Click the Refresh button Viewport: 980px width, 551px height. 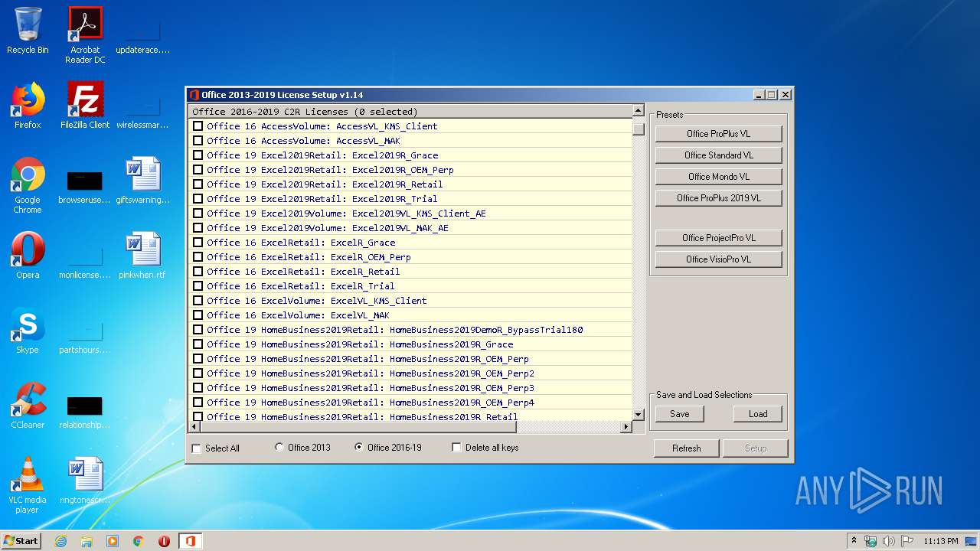tap(686, 448)
